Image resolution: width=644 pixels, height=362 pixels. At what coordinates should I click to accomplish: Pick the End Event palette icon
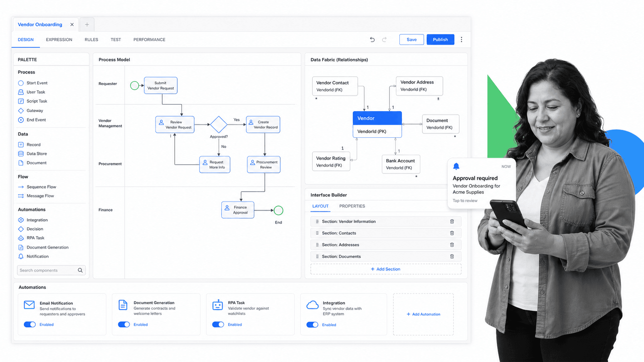21,120
